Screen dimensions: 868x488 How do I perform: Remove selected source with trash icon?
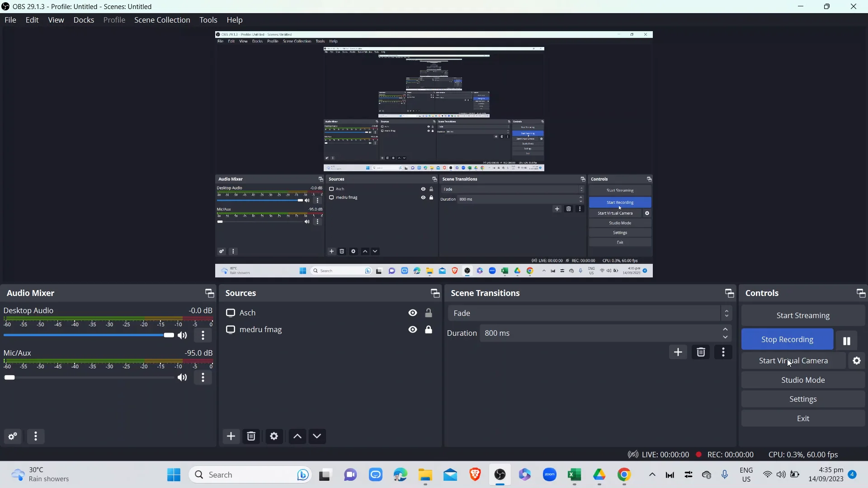[x=251, y=436]
